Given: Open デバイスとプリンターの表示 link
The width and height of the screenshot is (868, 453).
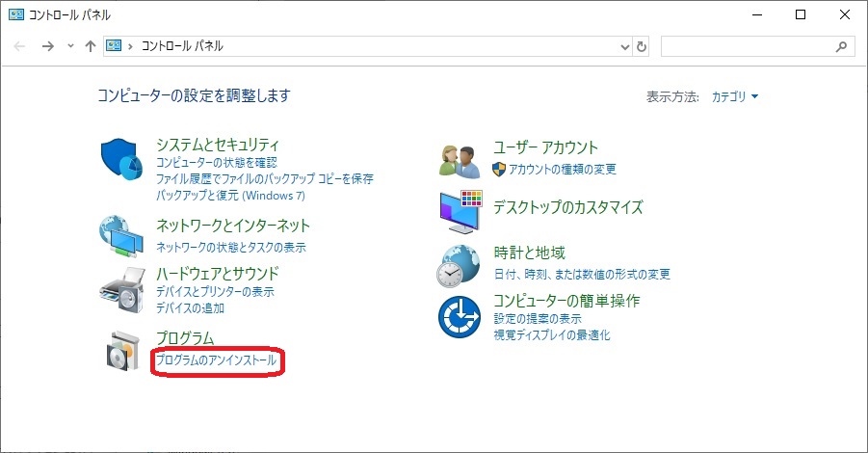Looking at the screenshot, I should (x=215, y=291).
